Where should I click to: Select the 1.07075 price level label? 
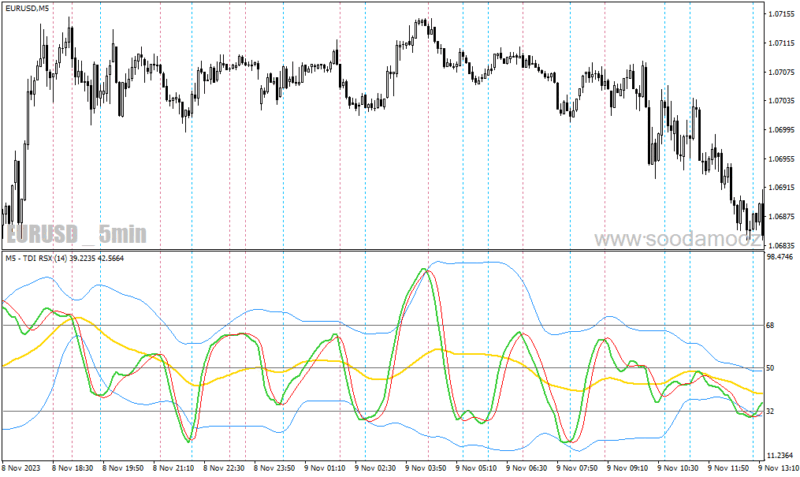tap(782, 72)
